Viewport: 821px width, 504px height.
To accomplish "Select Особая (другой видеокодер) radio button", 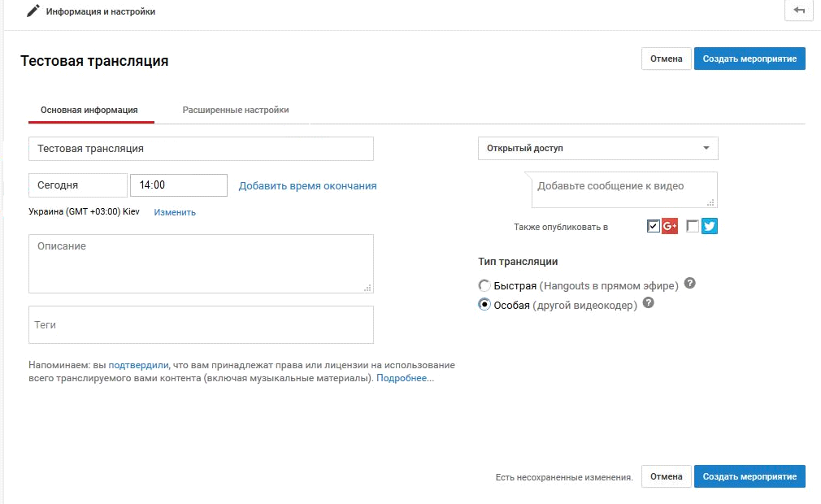I will coord(484,305).
